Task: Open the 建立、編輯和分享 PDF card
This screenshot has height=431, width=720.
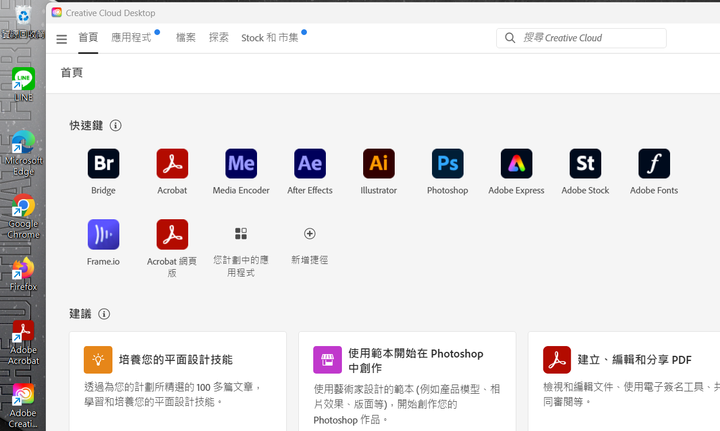Action: (624, 381)
